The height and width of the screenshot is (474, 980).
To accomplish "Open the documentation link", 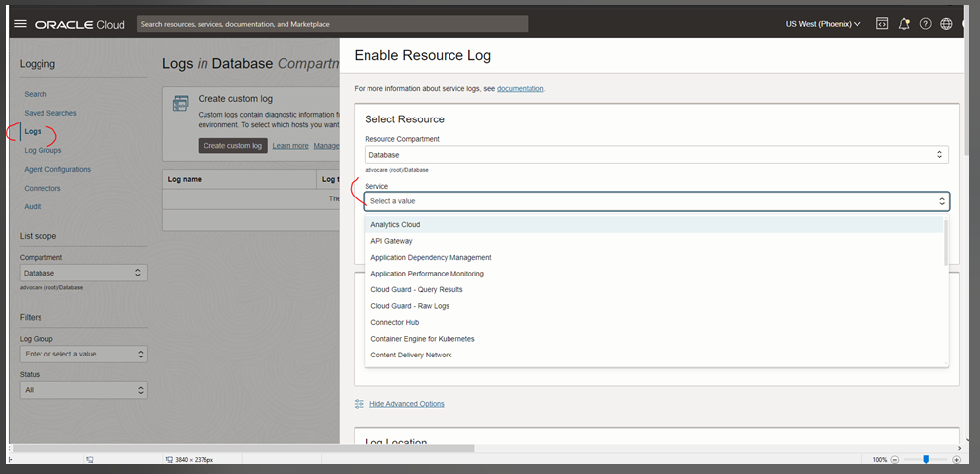I will click(x=520, y=89).
